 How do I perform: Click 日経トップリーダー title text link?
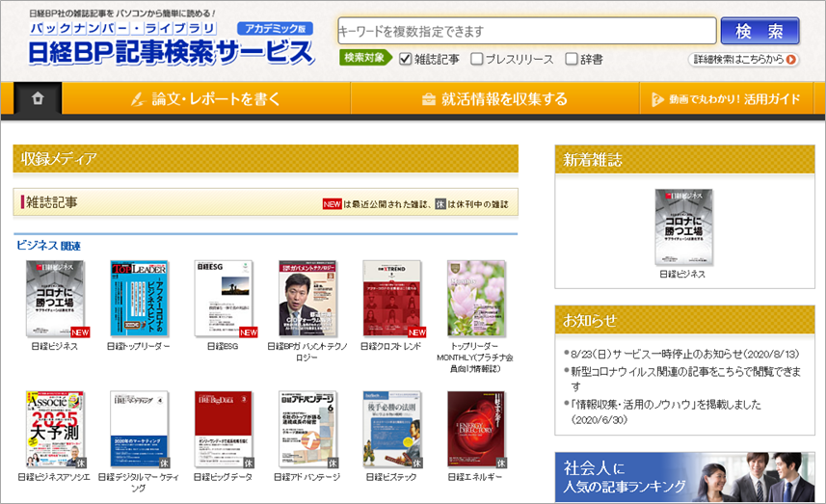pos(139,346)
